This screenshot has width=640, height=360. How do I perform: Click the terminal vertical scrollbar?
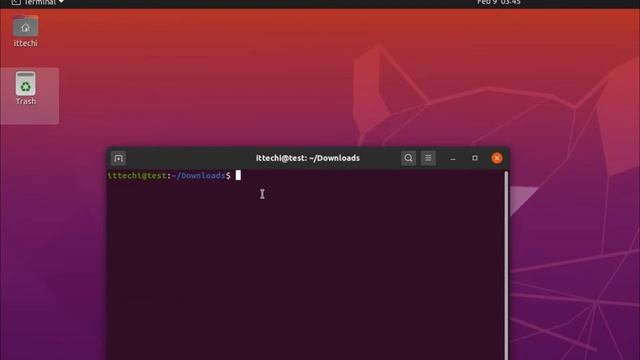coord(506,265)
